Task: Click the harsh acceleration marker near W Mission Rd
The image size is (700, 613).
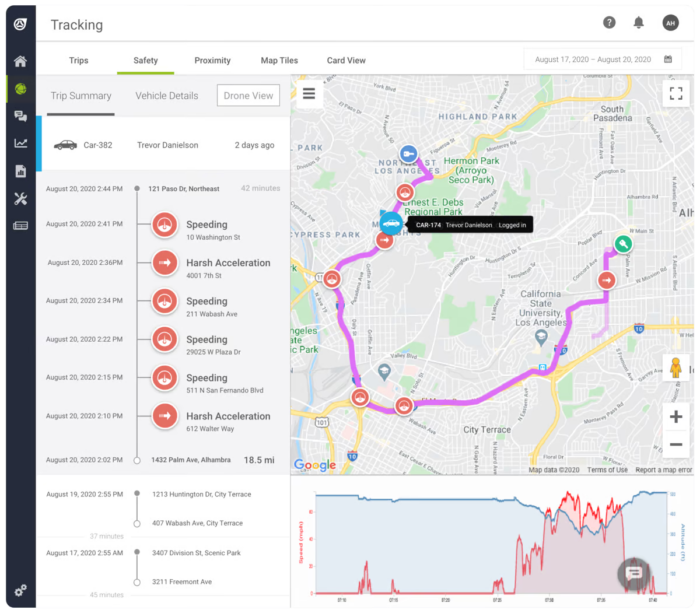Action: pos(606,280)
